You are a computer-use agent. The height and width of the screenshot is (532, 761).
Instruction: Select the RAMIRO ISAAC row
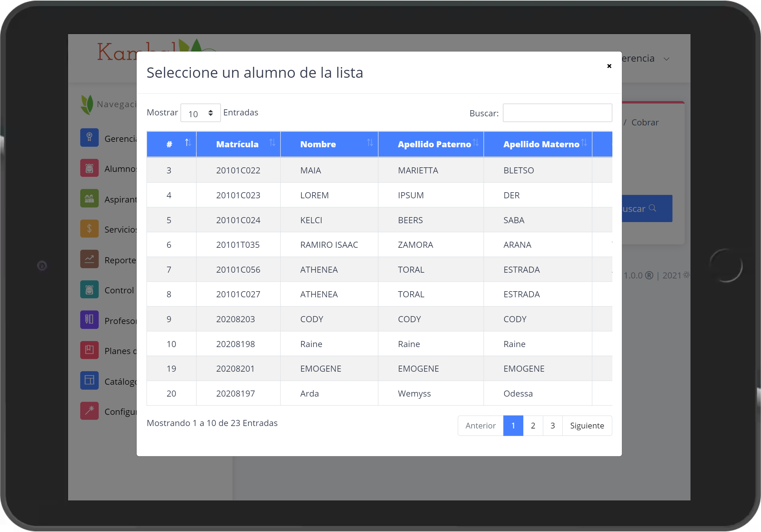[379, 245]
